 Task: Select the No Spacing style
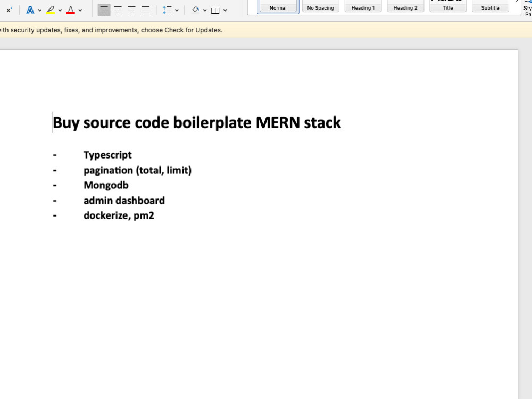(x=321, y=6)
